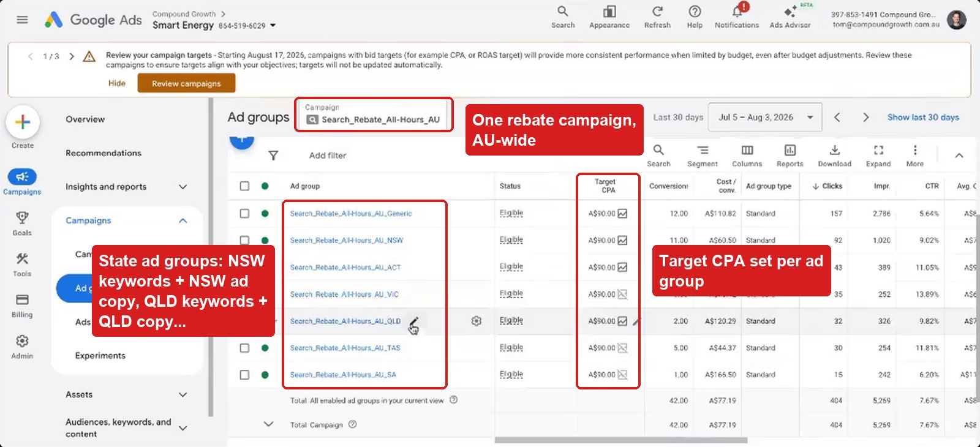Expand Audiences, keywords, and content
The width and height of the screenshot is (980, 447).
point(183,428)
